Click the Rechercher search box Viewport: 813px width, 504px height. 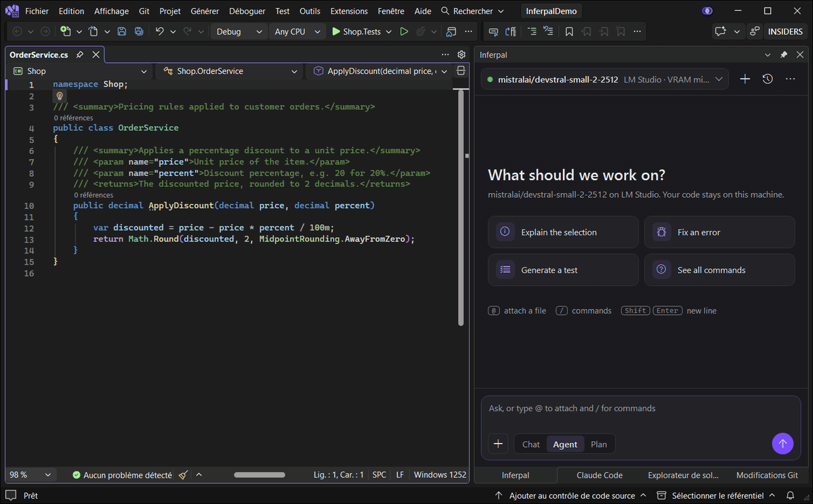pos(473,11)
